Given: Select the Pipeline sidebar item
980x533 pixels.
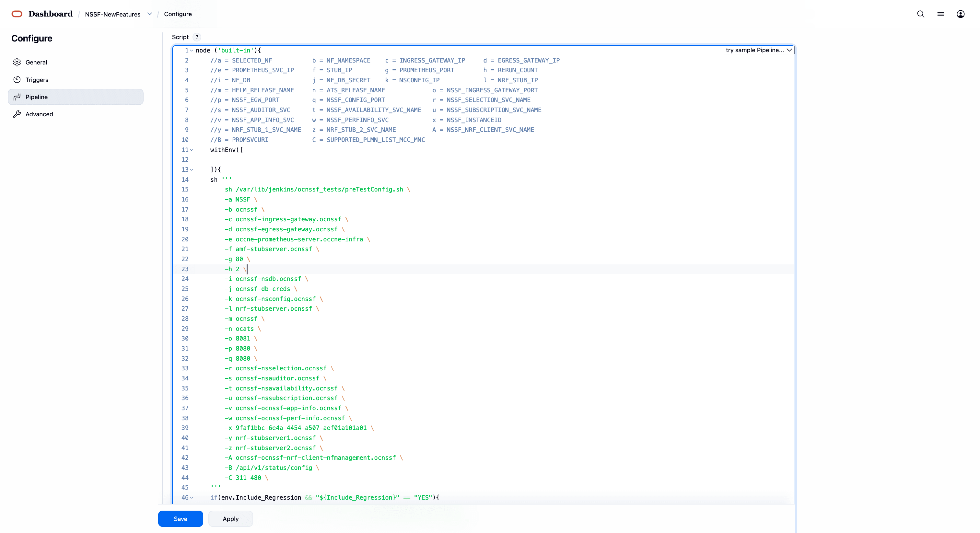Looking at the screenshot, I should pyautogui.click(x=76, y=97).
